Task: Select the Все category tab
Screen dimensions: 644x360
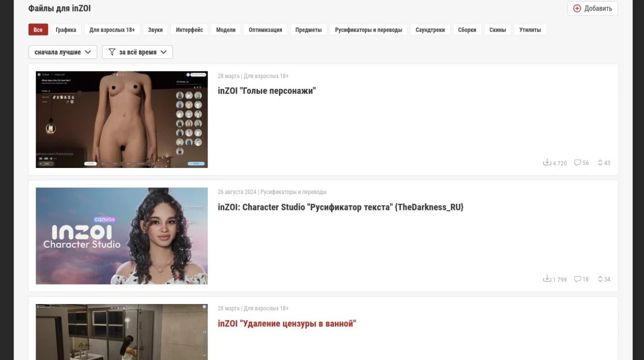Action: click(38, 30)
